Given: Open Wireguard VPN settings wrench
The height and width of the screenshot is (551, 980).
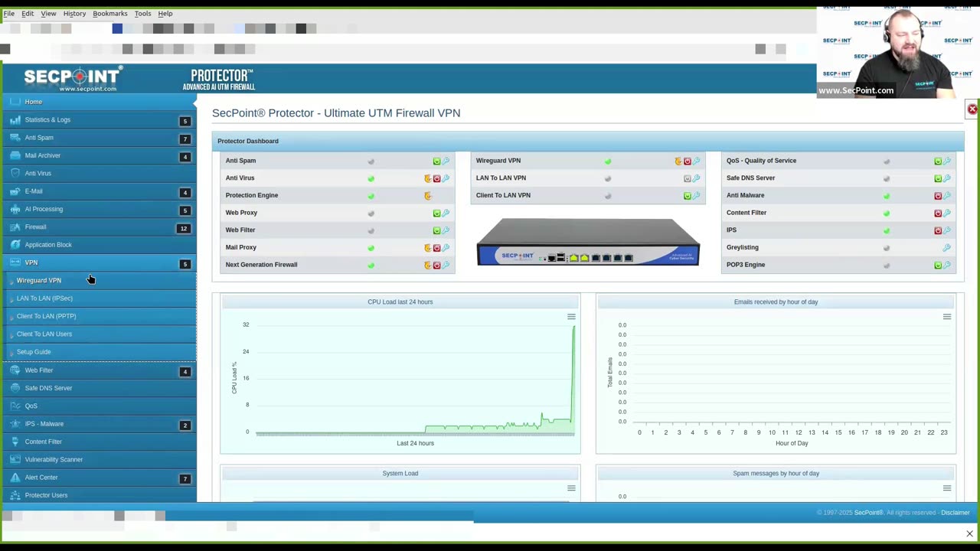Looking at the screenshot, I should coord(696,161).
